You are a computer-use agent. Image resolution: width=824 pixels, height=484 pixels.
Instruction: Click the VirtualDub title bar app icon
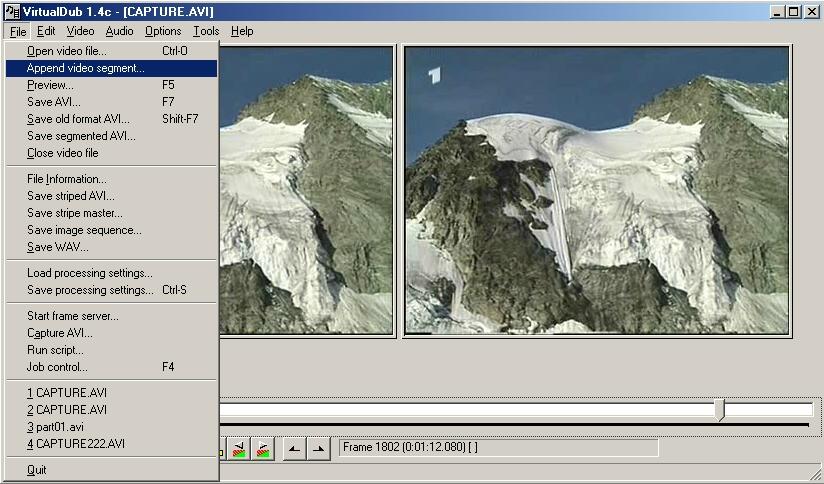(9, 11)
